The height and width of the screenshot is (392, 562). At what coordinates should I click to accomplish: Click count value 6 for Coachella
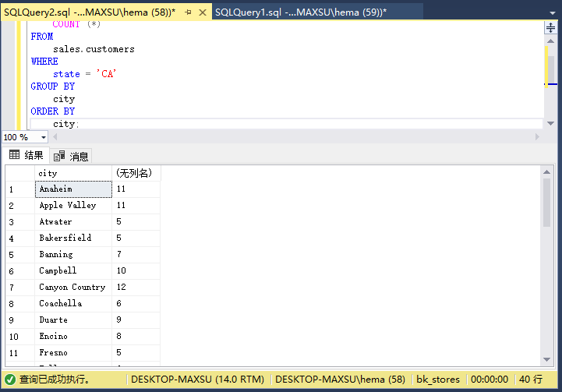[x=136, y=303]
